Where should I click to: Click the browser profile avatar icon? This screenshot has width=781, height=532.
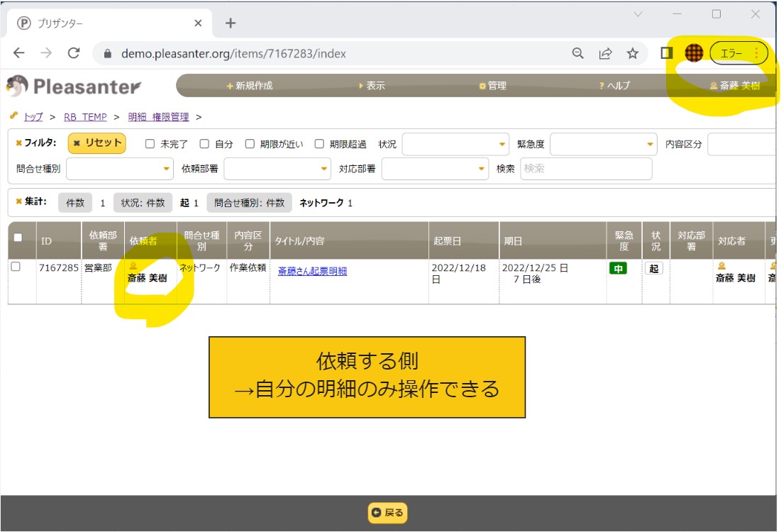[693, 53]
